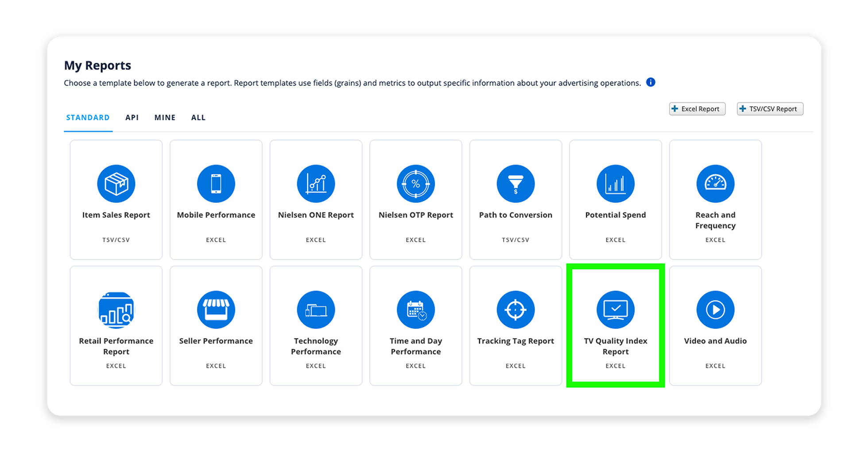Click the Video and Audio play icon
The width and height of the screenshot is (868, 467).
[x=715, y=310]
